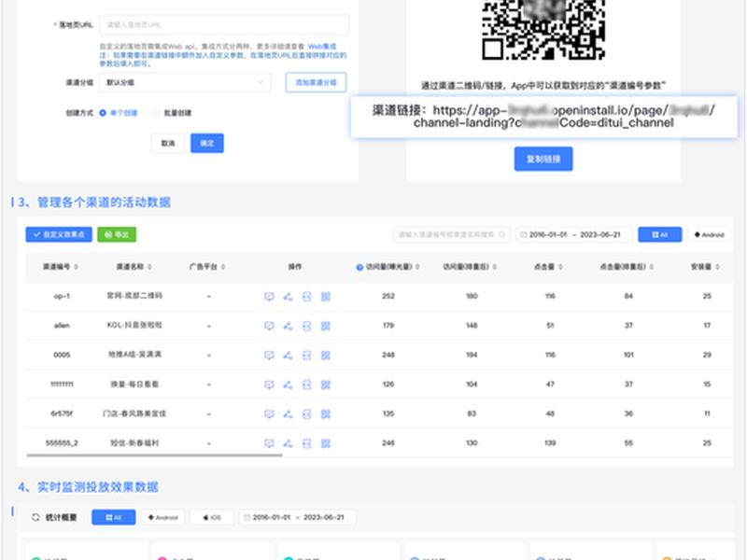Click the share icon in the op-1 row

click(x=288, y=297)
